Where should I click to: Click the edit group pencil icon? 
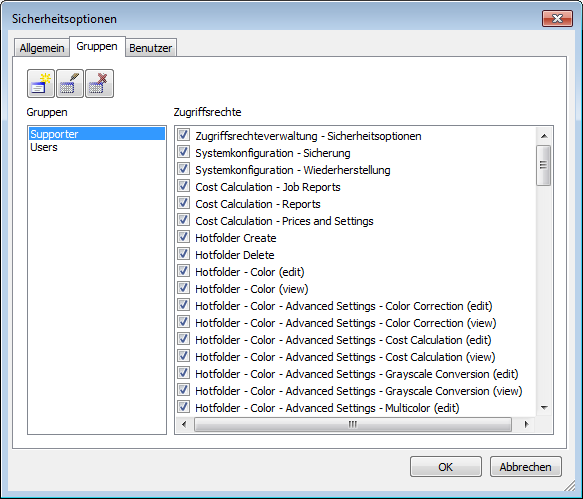click(x=70, y=83)
